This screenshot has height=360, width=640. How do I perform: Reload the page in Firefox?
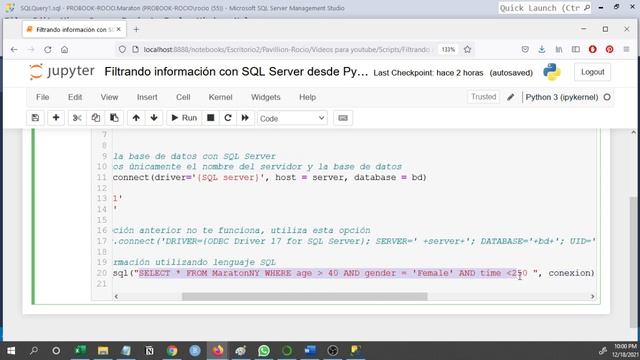coord(48,49)
